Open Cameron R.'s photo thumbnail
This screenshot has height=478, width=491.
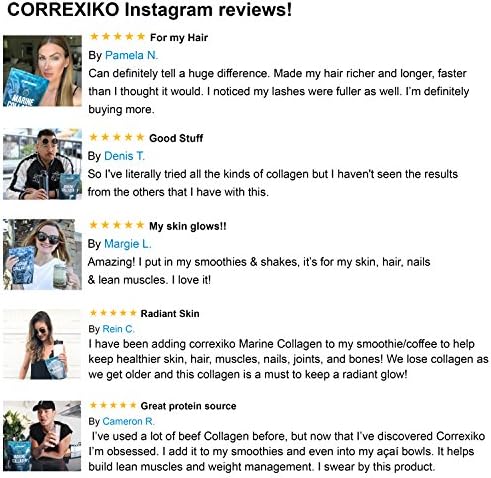coord(42,436)
